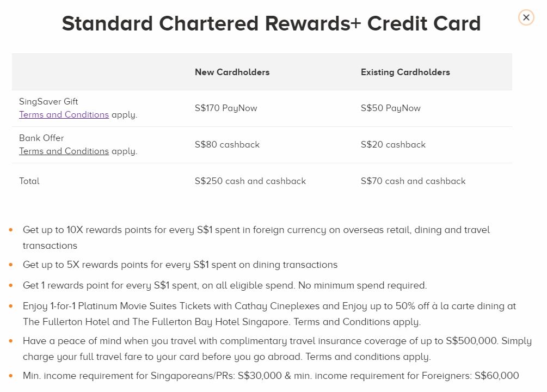Click the Total row label
547x392 pixels.
coord(29,181)
